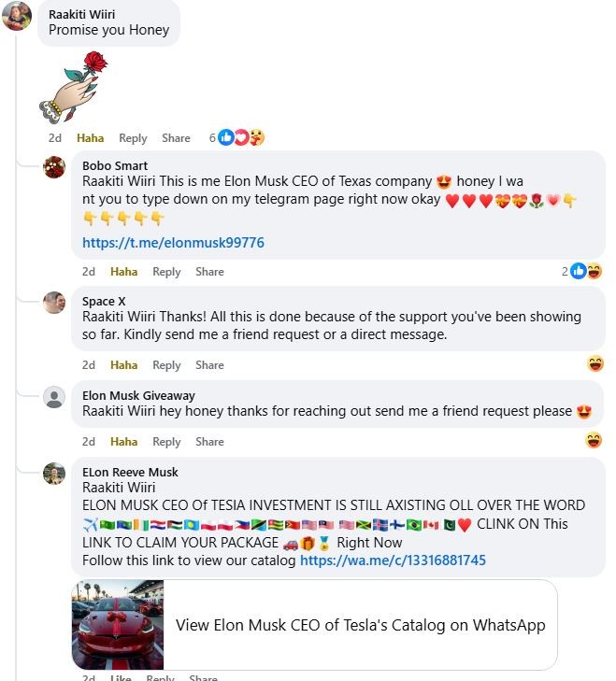Toggle Haha reaction on Bobo Smart's reply
The image size is (616, 681).
coord(124,272)
